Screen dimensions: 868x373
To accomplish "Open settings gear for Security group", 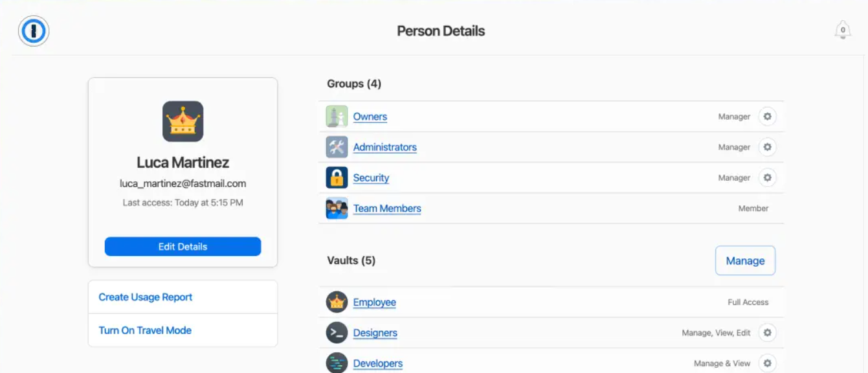I will point(767,177).
